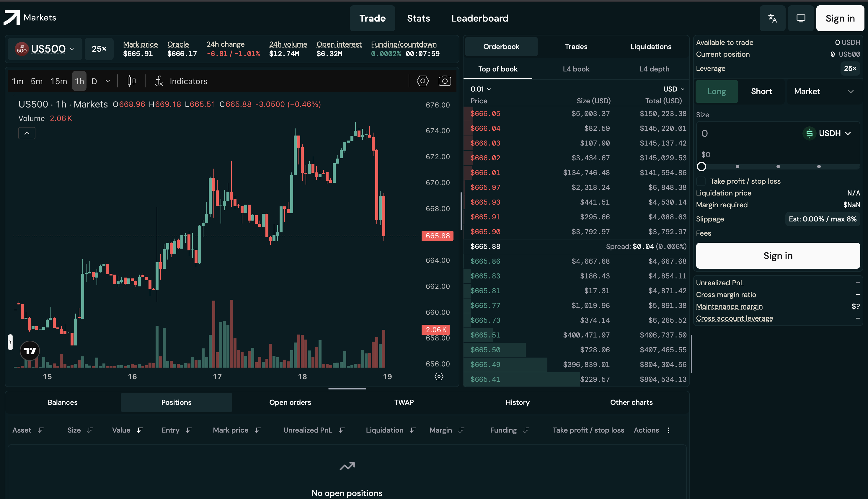The width and height of the screenshot is (868, 499).
Task: Click the Markets arrow logo
Action: coord(12,17)
